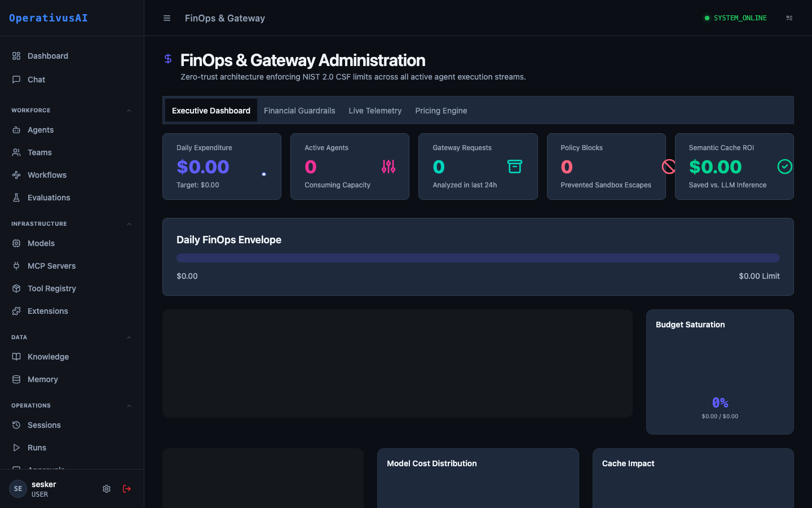Click the sesker username

point(44,484)
